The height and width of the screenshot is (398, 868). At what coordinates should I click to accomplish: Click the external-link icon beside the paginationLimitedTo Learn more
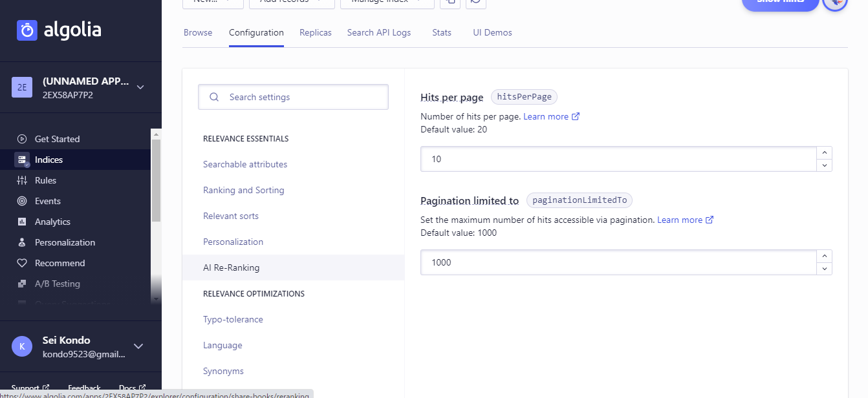710,220
